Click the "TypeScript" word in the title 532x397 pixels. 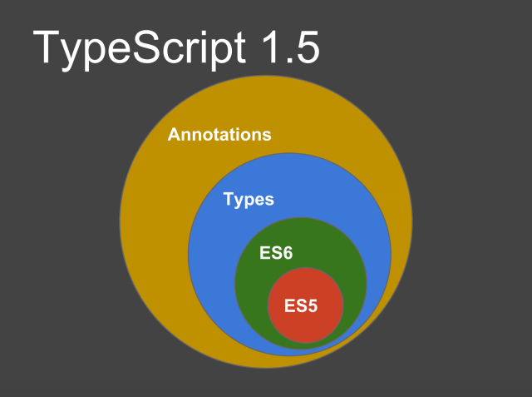tap(135, 48)
